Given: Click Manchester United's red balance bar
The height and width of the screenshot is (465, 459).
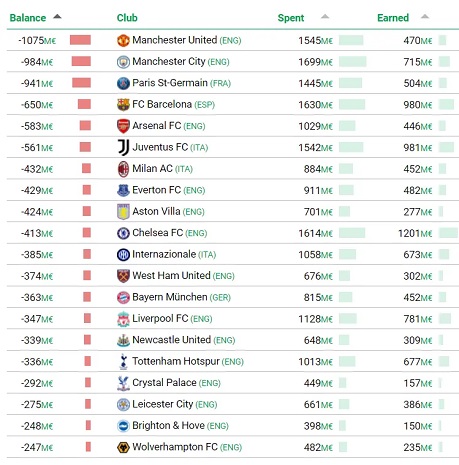Looking at the screenshot, I should [x=80, y=40].
